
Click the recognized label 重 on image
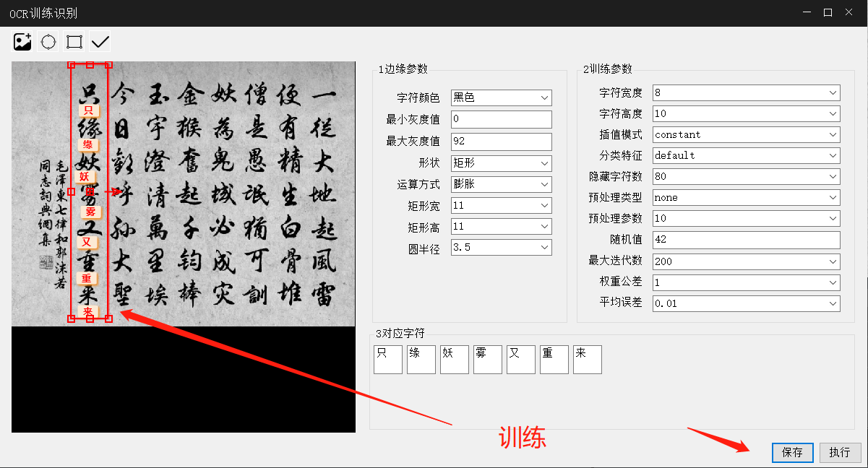click(87, 278)
